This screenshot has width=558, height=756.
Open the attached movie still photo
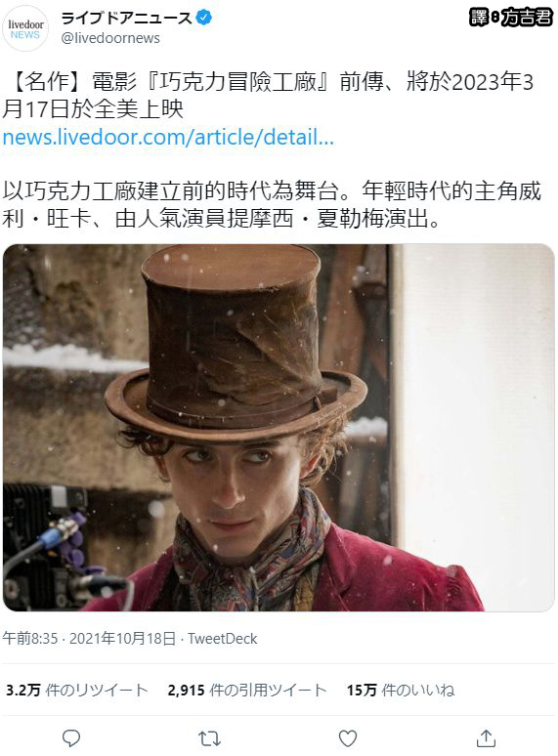[x=279, y=428]
